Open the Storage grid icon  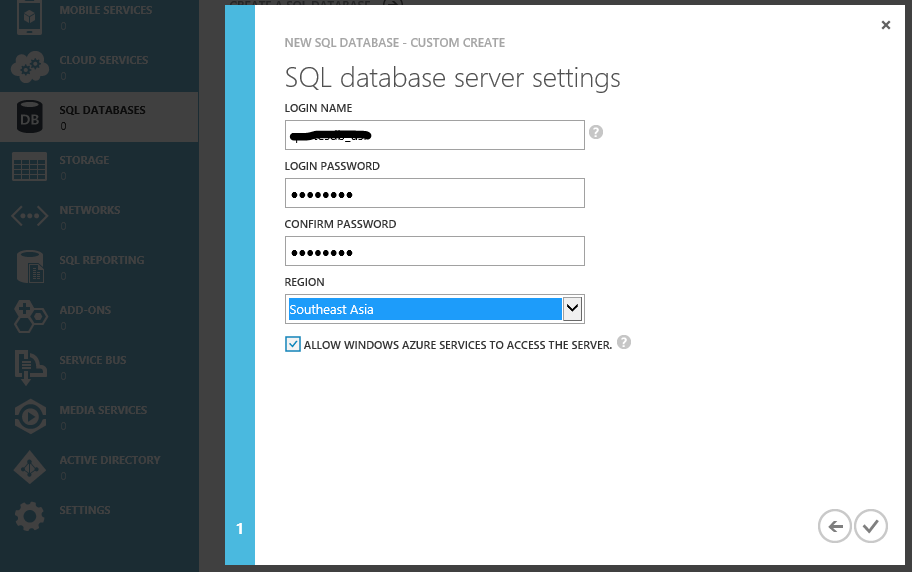30,167
